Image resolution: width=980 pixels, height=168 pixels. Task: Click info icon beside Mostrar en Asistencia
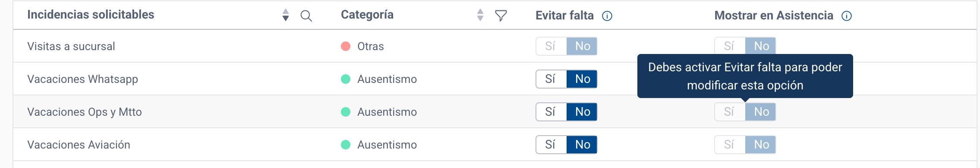pos(847,16)
